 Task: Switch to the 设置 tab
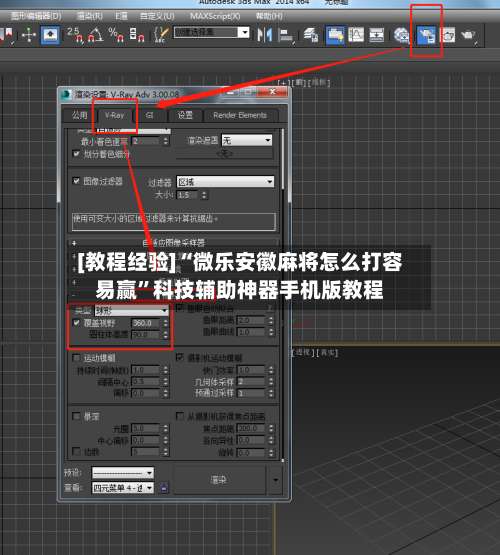185,115
